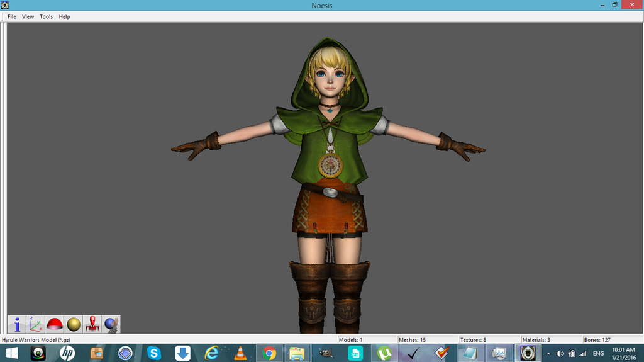Viewport: 644px width, 362px height.
Task: Click the 'Textures: 8' status entry
Action: coord(473,340)
